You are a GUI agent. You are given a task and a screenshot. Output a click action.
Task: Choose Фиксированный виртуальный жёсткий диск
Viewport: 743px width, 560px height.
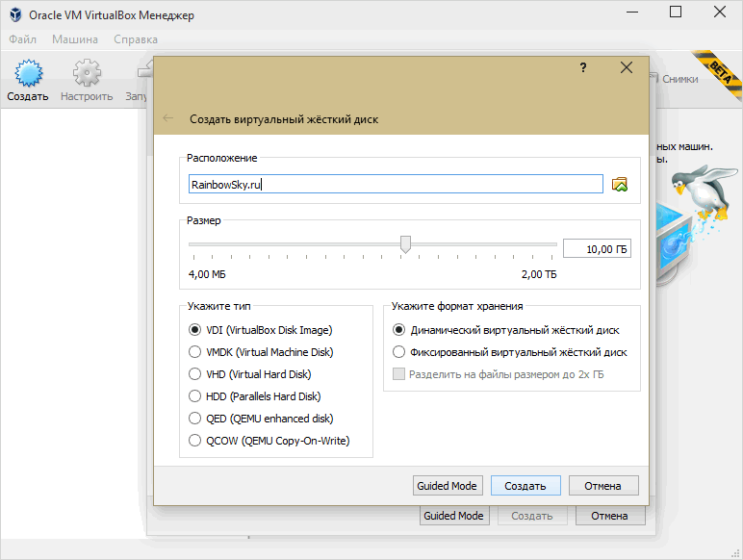point(510,352)
